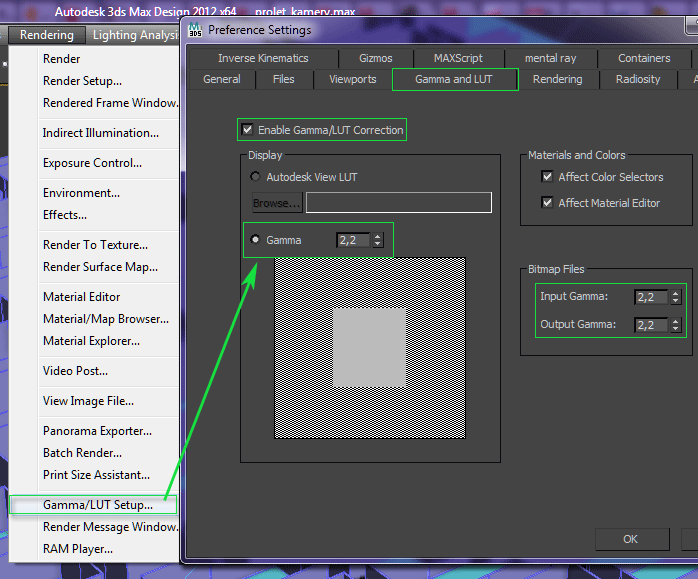Switch to the Files tab
The height and width of the screenshot is (579, 698).
point(284,79)
